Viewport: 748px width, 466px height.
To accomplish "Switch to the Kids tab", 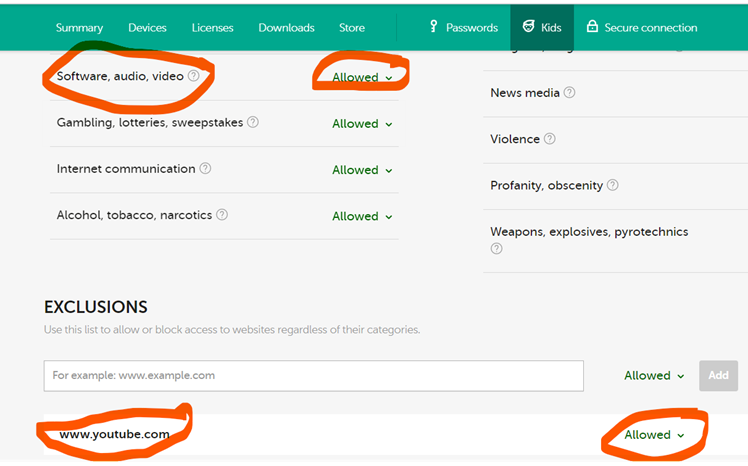I will [541, 27].
